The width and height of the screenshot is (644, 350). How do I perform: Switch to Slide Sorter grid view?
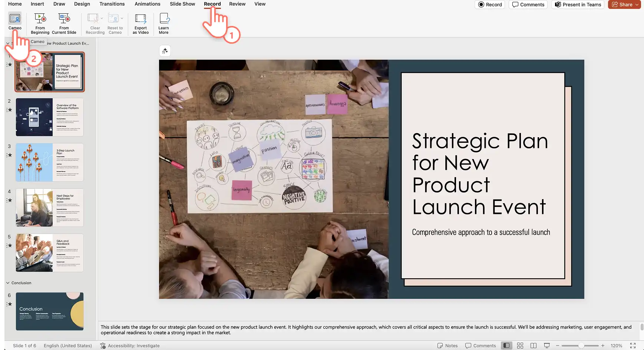pyautogui.click(x=520, y=346)
